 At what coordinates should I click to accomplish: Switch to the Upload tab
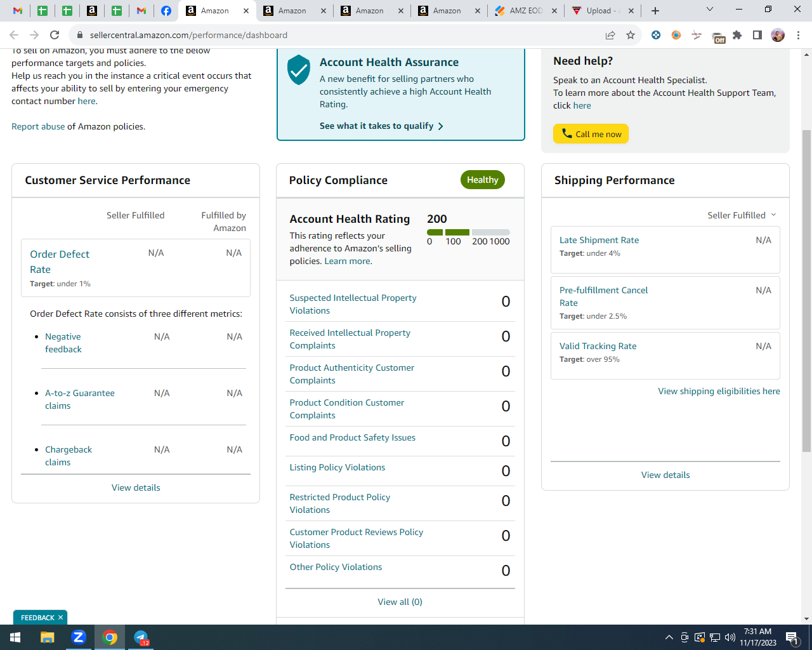pos(603,11)
